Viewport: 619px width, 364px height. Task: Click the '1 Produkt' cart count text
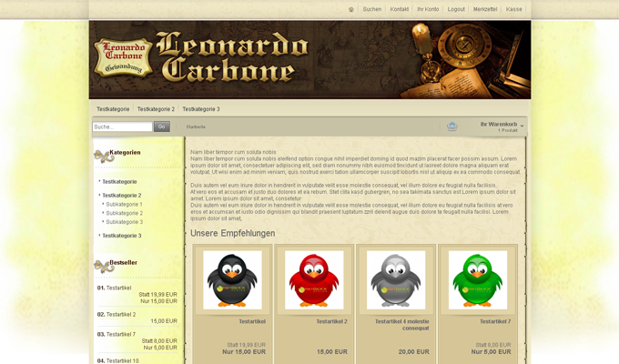click(507, 130)
